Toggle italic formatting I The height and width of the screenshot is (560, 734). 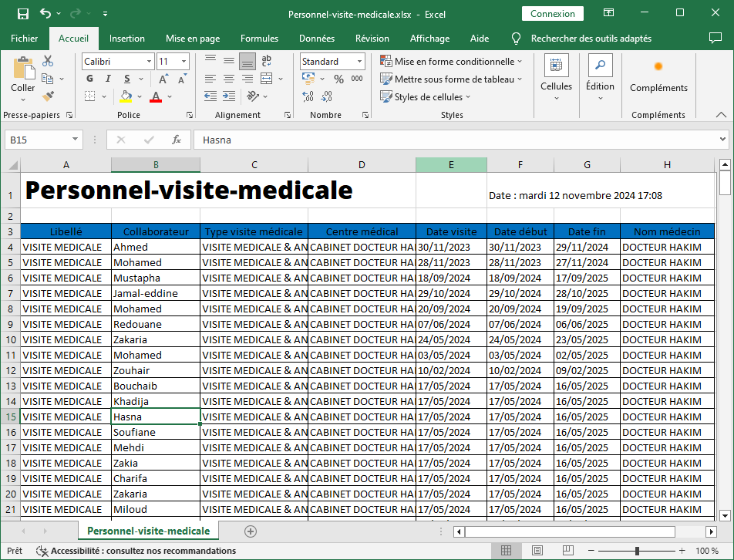point(108,79)
